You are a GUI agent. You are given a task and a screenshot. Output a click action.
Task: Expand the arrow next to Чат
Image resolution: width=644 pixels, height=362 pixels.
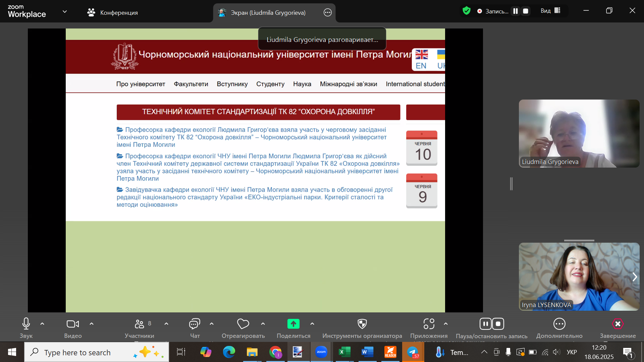[x=212, y=324]
